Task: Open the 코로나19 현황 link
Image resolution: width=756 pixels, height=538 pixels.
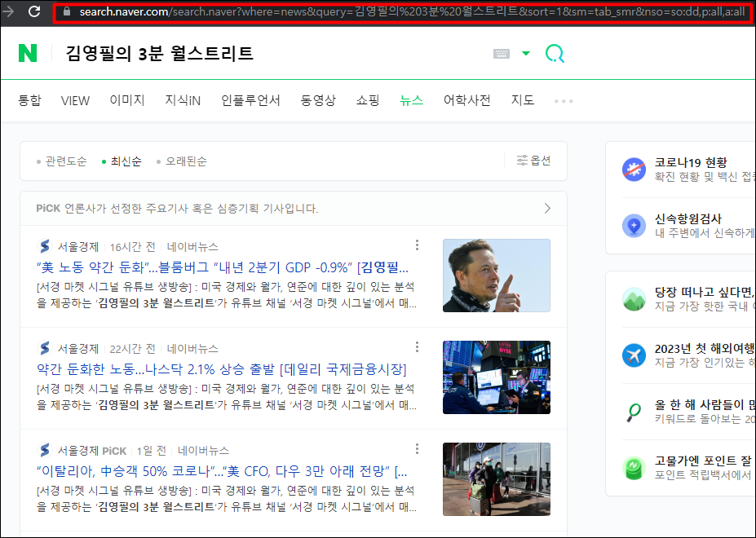Action: tap(691, 162)
